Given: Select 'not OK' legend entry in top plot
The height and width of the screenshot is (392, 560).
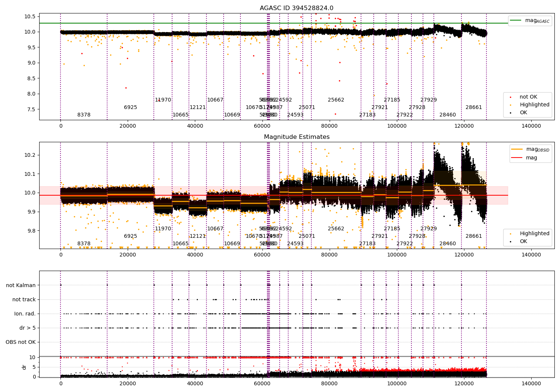Looking at the screenshot, I should (x=528, y=97).
